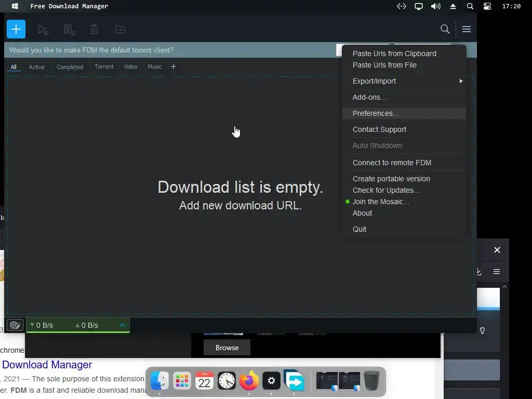Click the lightbulb icon in background window
Screen dimensions: 532x399
click(482, 330)
